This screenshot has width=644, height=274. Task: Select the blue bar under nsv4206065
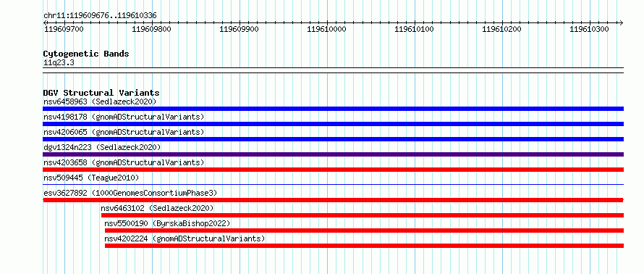coord(333,139)
